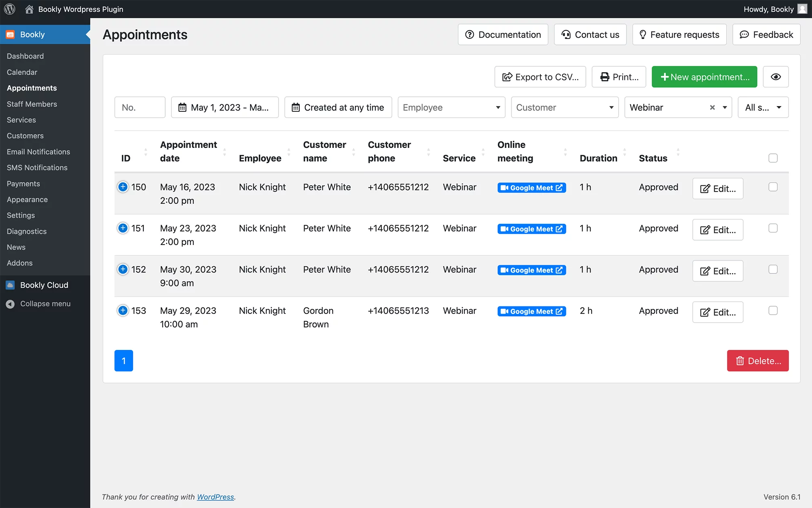This screenshot has height=508, width=812.
Task: Open the appointment date range picker
Action: [x=225, y=107]
